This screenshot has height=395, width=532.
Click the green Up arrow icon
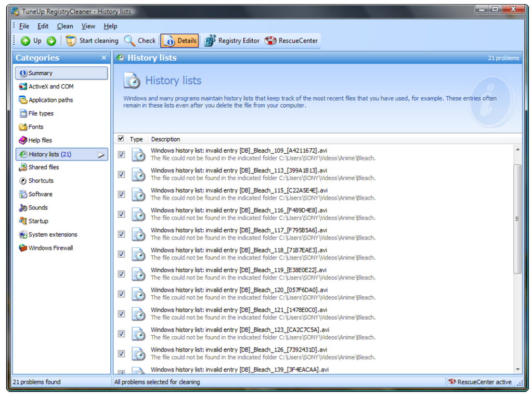(25, 41)
